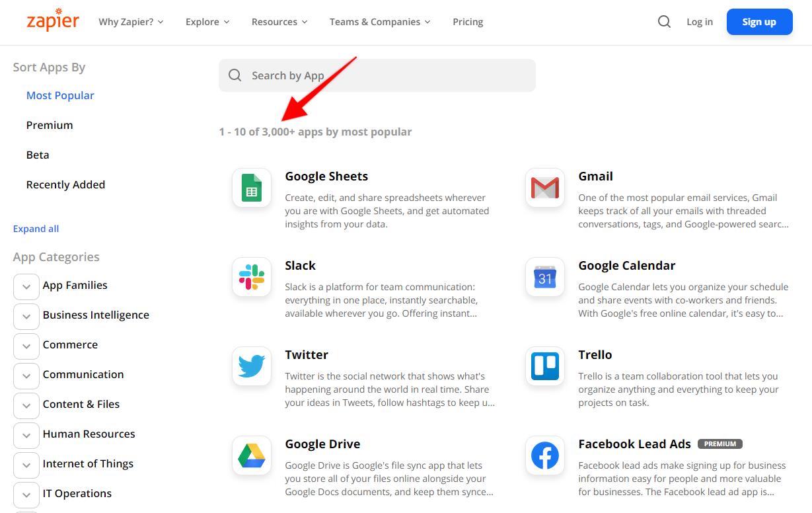Open the header search magnifier icon
Screen dimensions: 812x513
664,22
